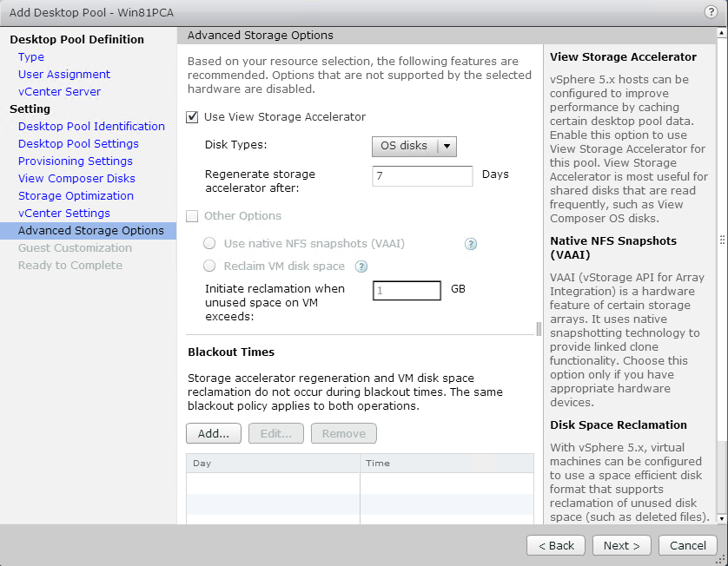
Task: Open vCenter Settings step
Action: [x=64, y=214]
